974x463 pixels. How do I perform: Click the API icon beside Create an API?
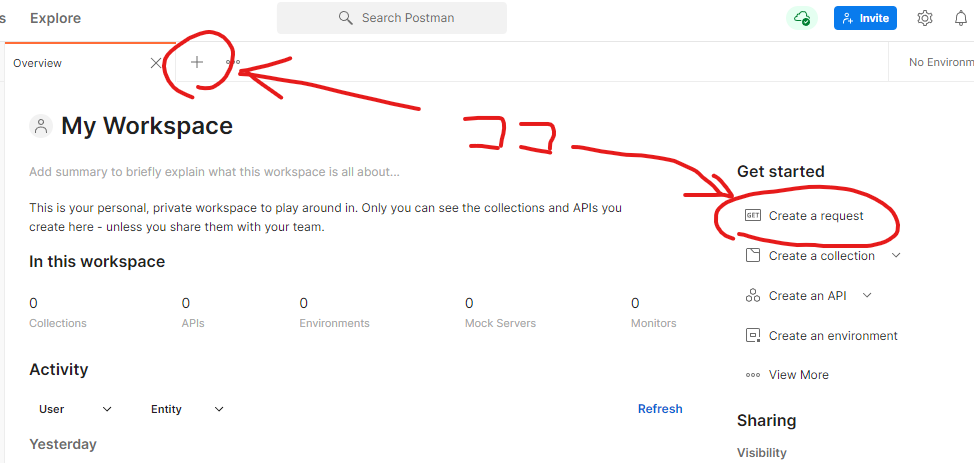[753, 296]
